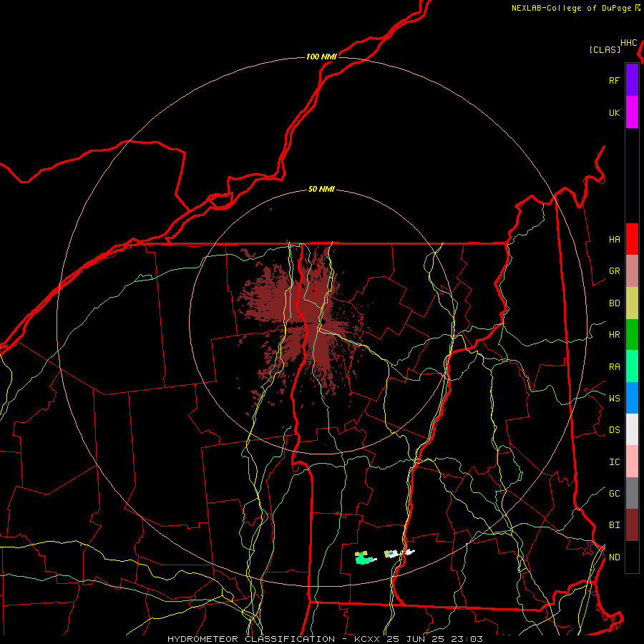Click the [CLAS] legend header
The height and width of the screenshot is (644, 644).
point(605,49)
